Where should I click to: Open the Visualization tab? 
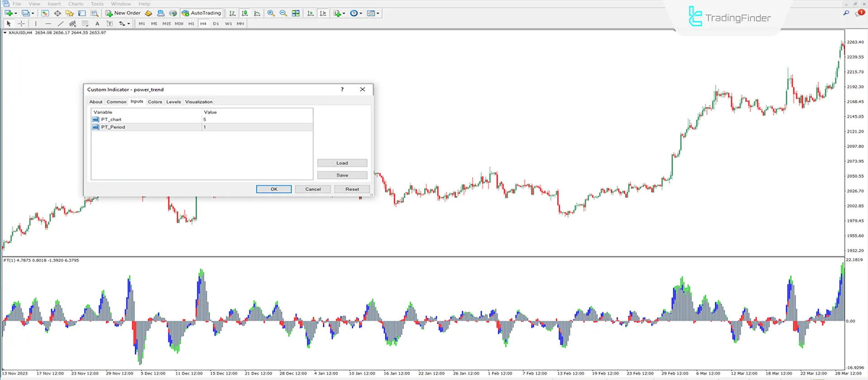click(198, 102)
